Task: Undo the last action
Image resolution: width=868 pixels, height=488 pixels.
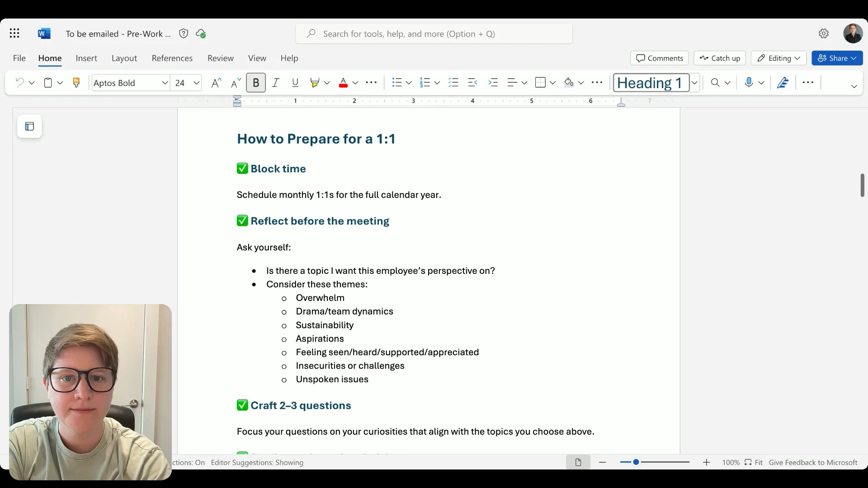Action: point(19,83)
